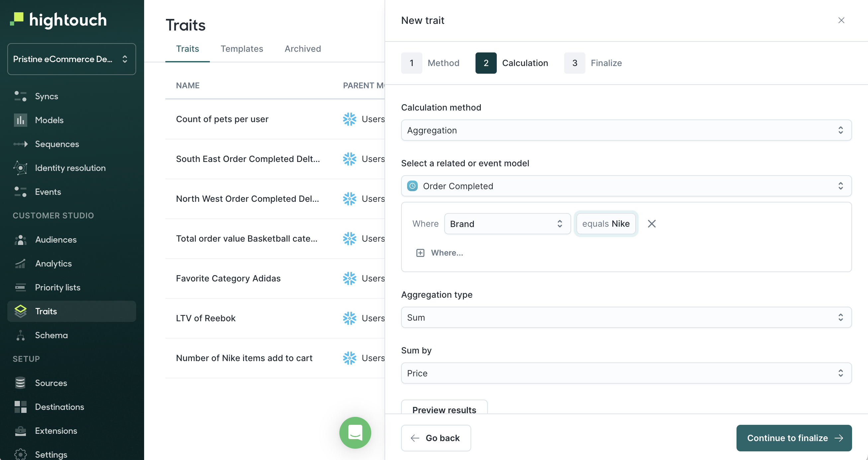The width and height of the screenshot is (868, 460).
Task: Click the Audiences icon in Customer Studio
Action: (x=20, y=239)
